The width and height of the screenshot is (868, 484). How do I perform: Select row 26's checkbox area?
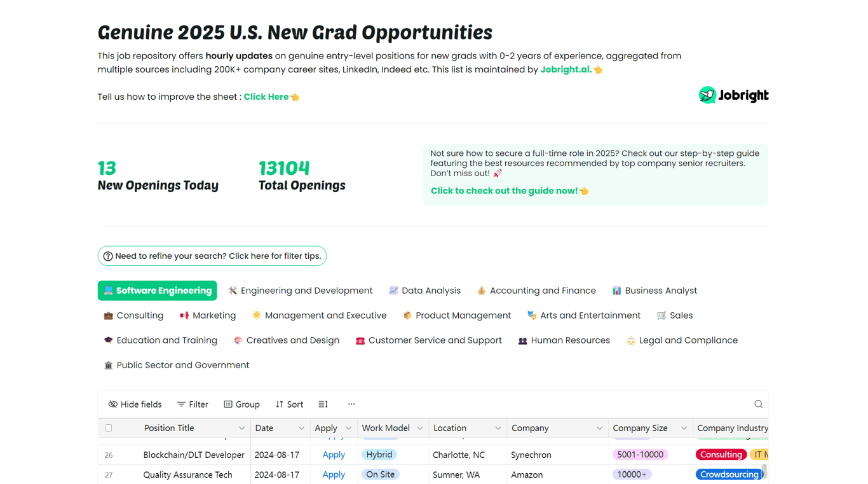[x=109, y=455]
